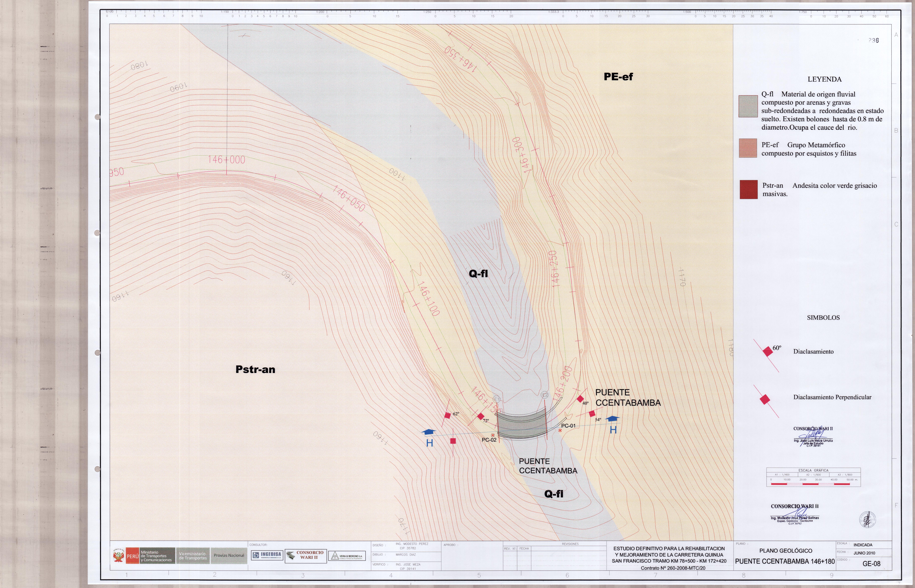Click the SIMBOLOS heading
The image size is (915, 588).
coord(823,318)
